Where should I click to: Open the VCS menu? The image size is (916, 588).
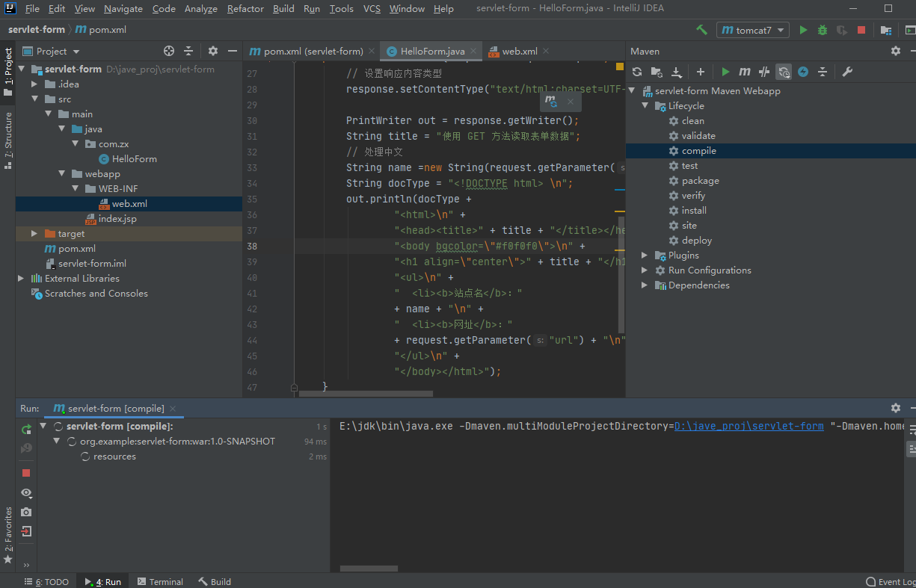coord(372,9)
